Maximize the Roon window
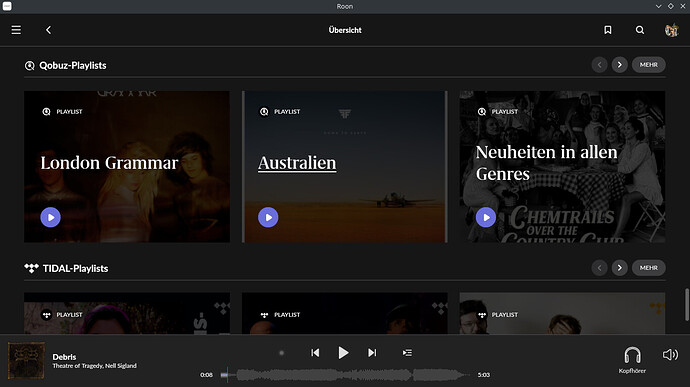 (x=671, y=6)
